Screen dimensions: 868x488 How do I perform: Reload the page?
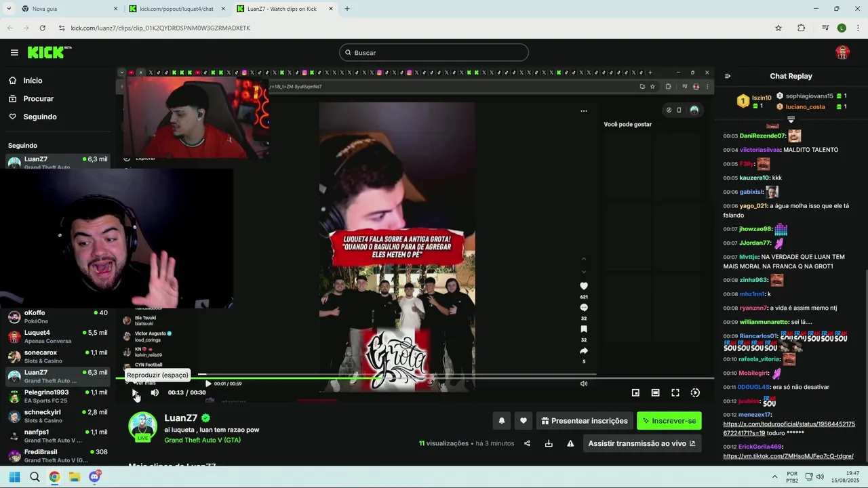(43, 28)
